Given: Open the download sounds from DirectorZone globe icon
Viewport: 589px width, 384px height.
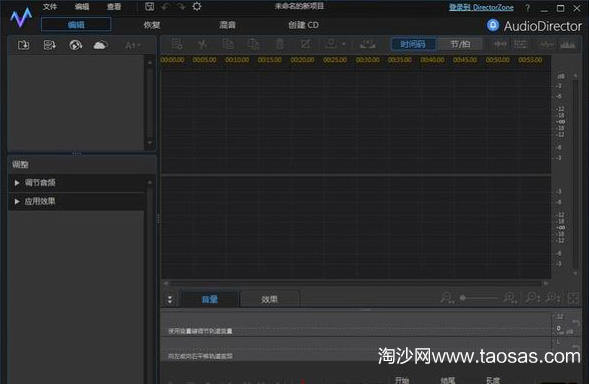Looking at the screenshot, I should [x=76, y=45].
